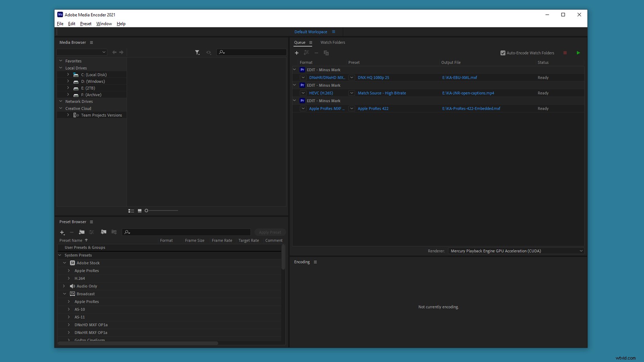Open the Preset Settings icon
The image size is (644, 362).
point(92,232)
